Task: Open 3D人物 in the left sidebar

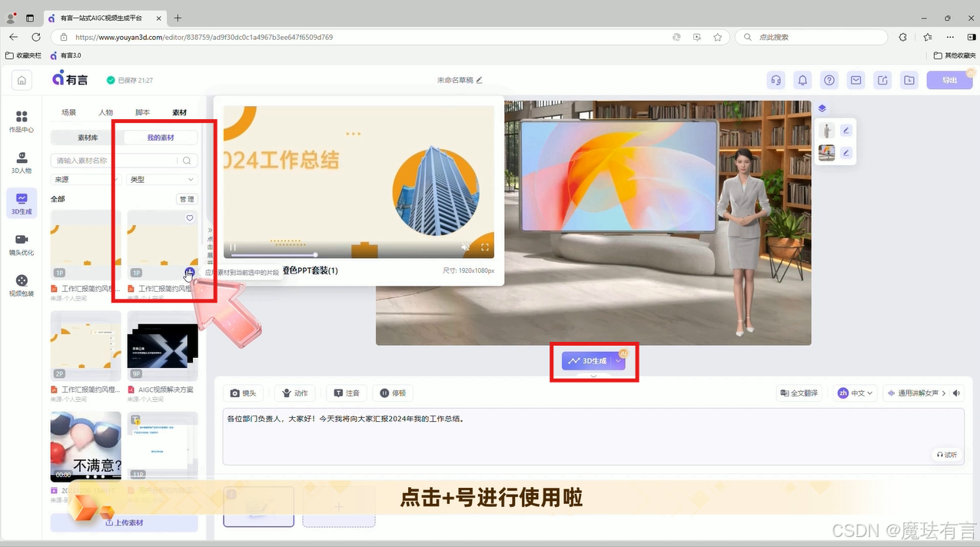Action: [x=22, y=163]
